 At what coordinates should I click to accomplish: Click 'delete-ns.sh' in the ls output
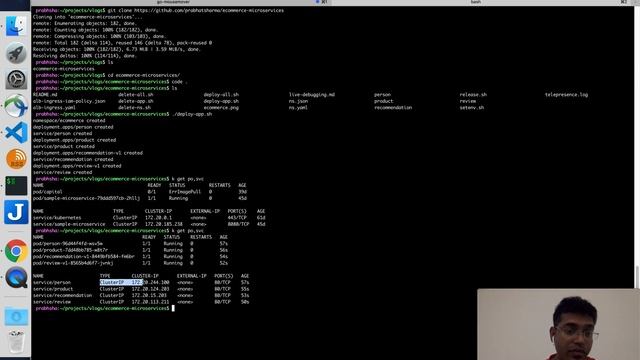click(135, 108)
